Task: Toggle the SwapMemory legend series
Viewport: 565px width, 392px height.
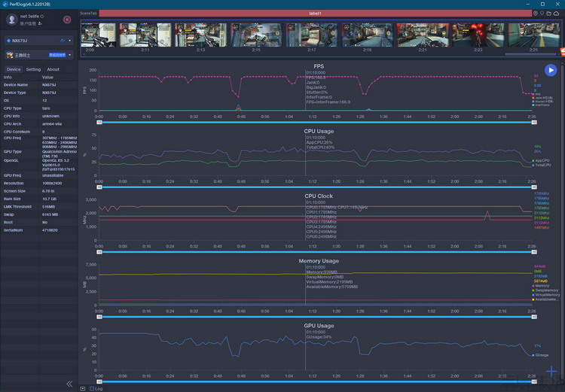Action: coord(545,290)
